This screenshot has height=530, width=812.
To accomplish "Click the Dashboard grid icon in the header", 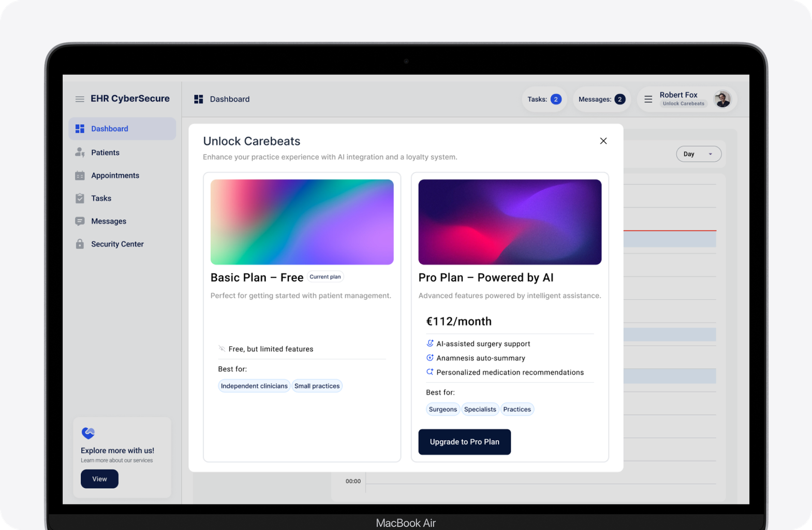I will pyautogui.click(x=199, y=99).
